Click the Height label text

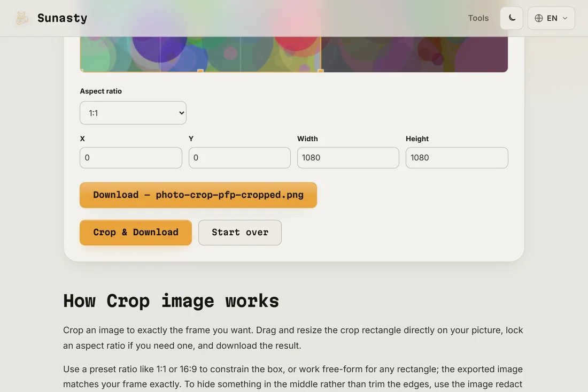pyautogui.click(x=417, y=139)
